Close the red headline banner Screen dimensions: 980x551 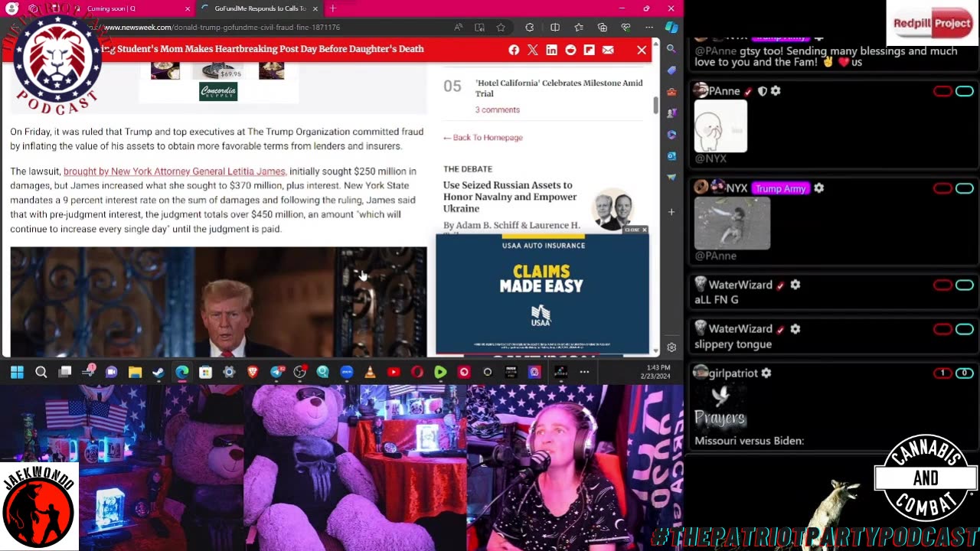642,50
